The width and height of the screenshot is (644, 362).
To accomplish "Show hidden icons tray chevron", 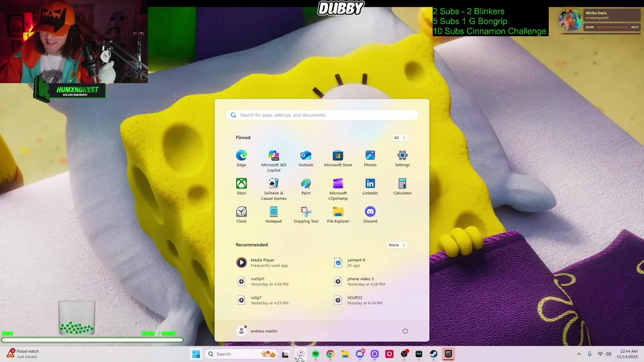I will [579, 354].
